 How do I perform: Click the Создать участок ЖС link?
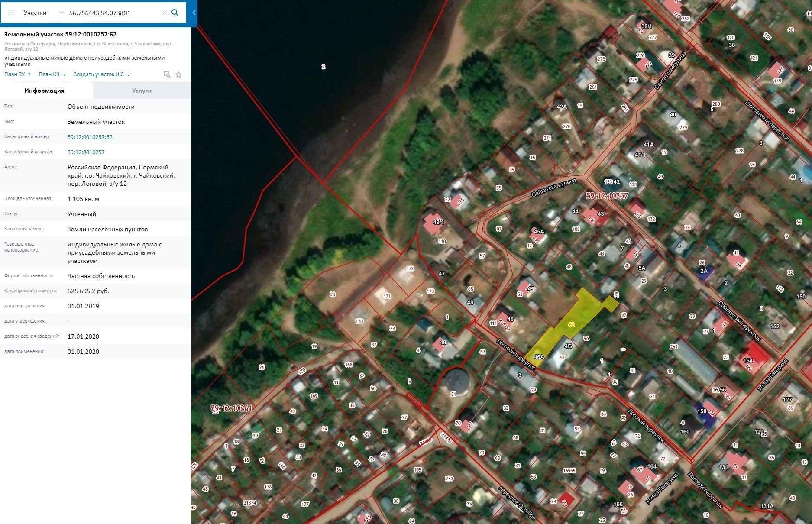coord(101,74)
